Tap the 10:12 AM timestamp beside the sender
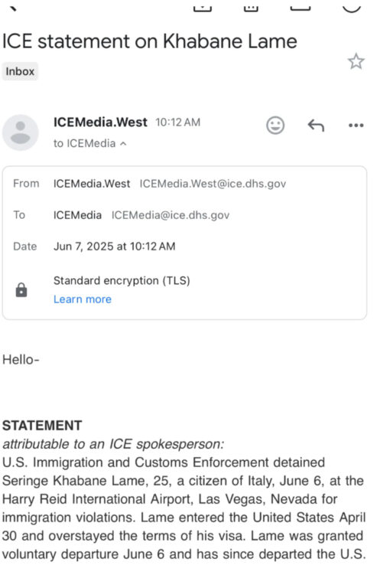The height and width of the screenshot is (588, 377). tap(178, 122)
